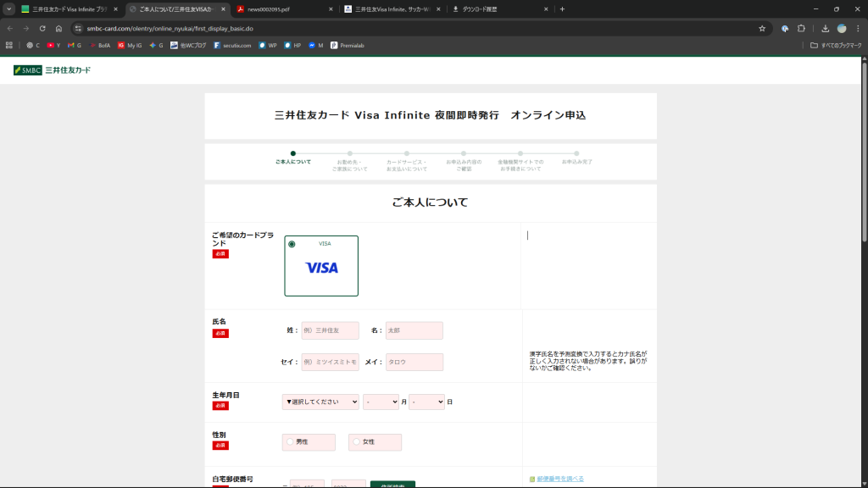
Task: Open the My IG bookmark
Action: tap(130, 45)
